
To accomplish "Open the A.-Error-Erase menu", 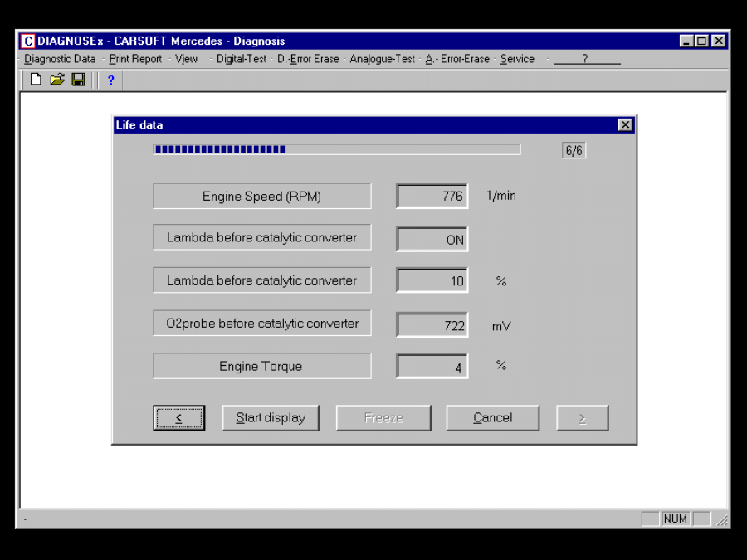I will (457, 59).
